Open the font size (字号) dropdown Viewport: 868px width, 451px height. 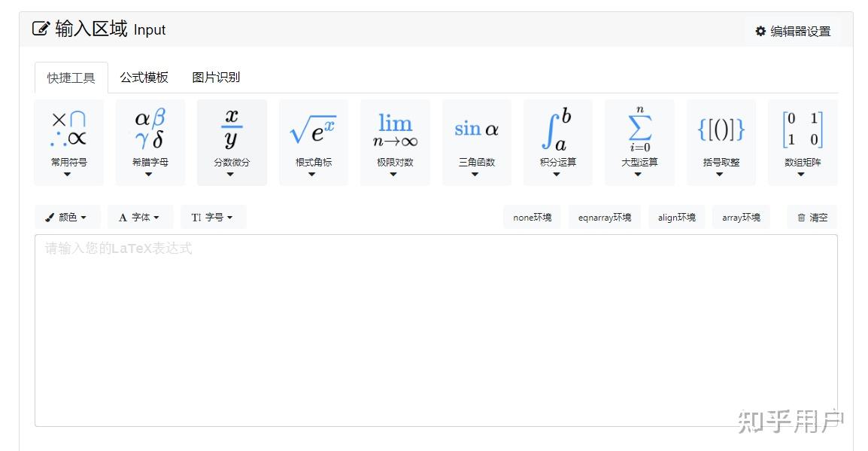click(x=213, y=217)
